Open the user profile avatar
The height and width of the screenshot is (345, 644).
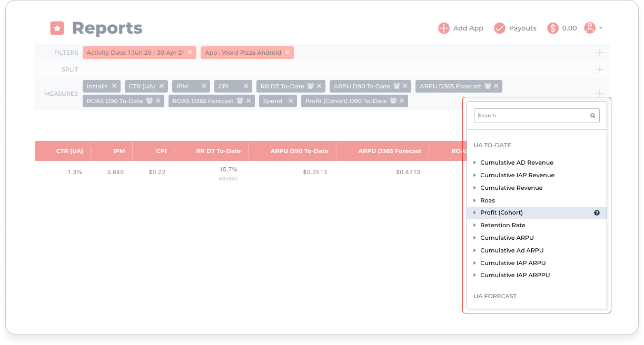point(590,28)
